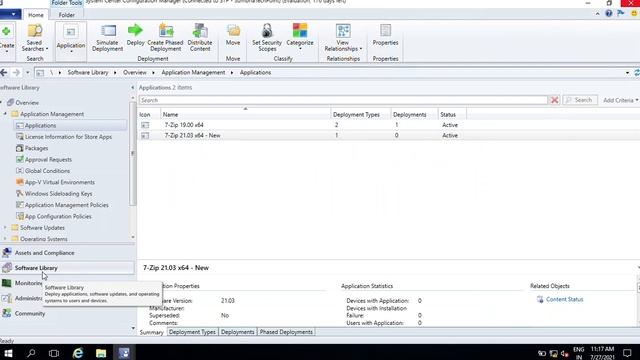
Task: Open the Categorize menu
Action: (300, 37)
